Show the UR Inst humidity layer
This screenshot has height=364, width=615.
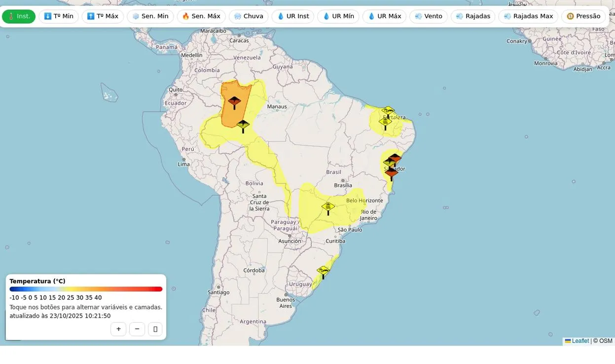pyautogui.click(x=293, y=16)
